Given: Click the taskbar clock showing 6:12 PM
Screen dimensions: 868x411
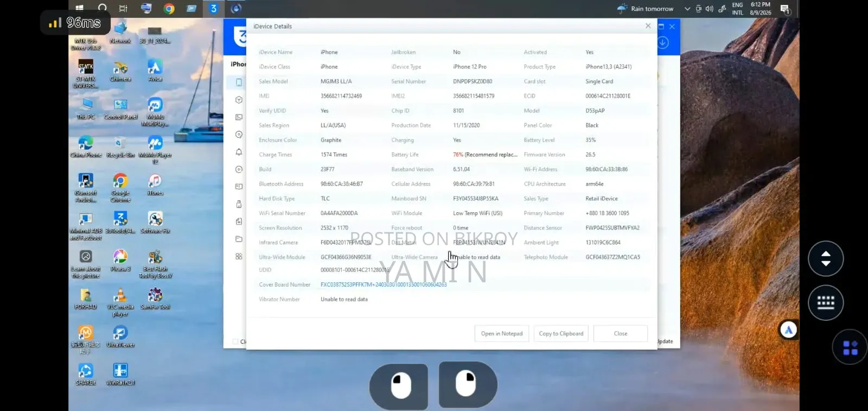Looking at the screenshot, I should point(760,9).
